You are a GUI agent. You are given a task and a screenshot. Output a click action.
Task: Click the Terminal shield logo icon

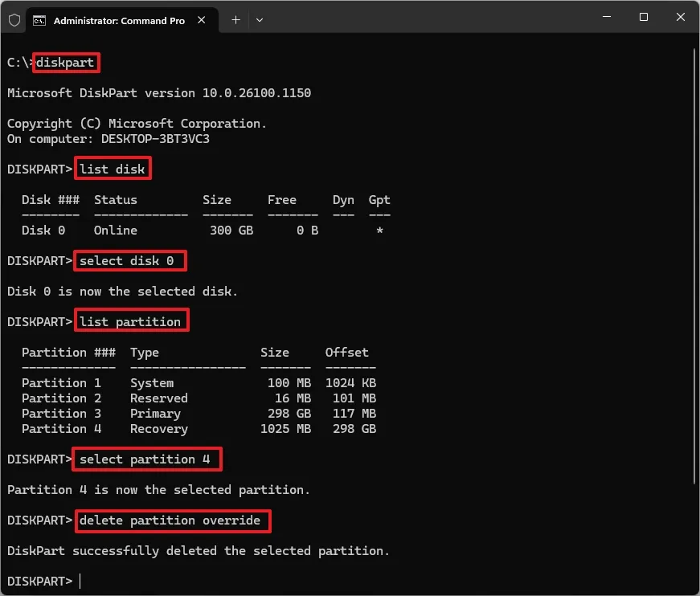(x=14, y=20)
